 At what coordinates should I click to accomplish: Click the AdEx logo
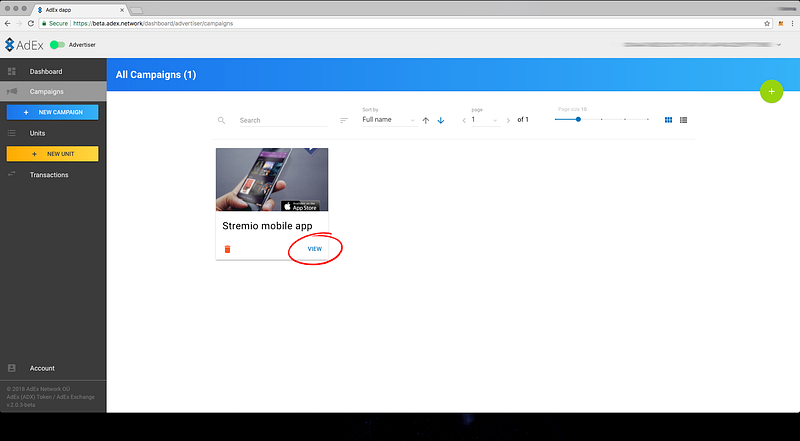(24, 45)
